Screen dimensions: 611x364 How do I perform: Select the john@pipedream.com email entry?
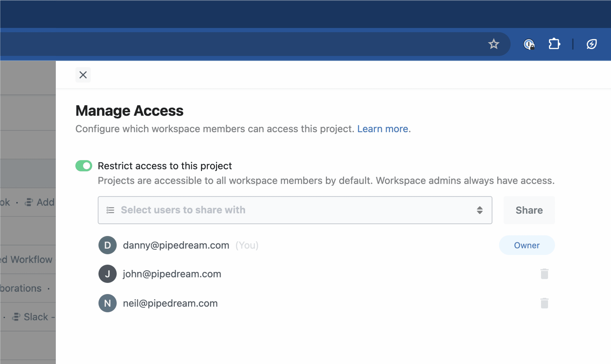[172, 274]
